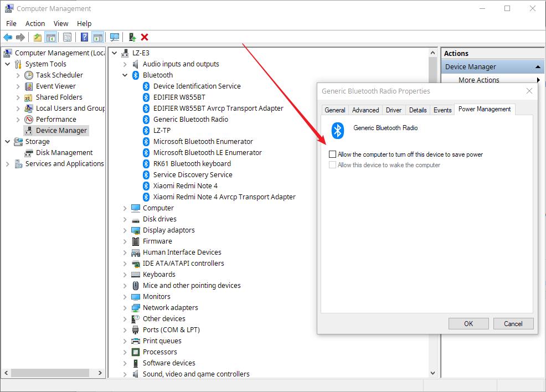The width and height of the screenshot is (546, 392).
Task: Click the Task Scheduler clock icon
Action: pyautogui.click(x=29, y=75)
